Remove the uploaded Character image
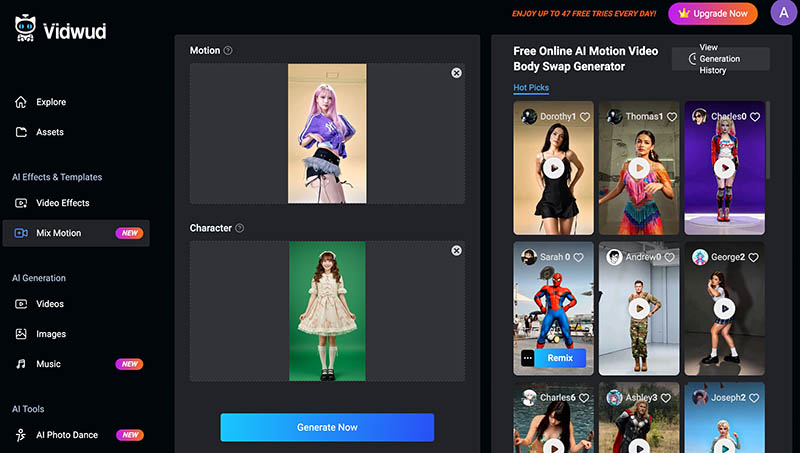Viewport: 800px width, 453px height. click(x=456, y=250)
